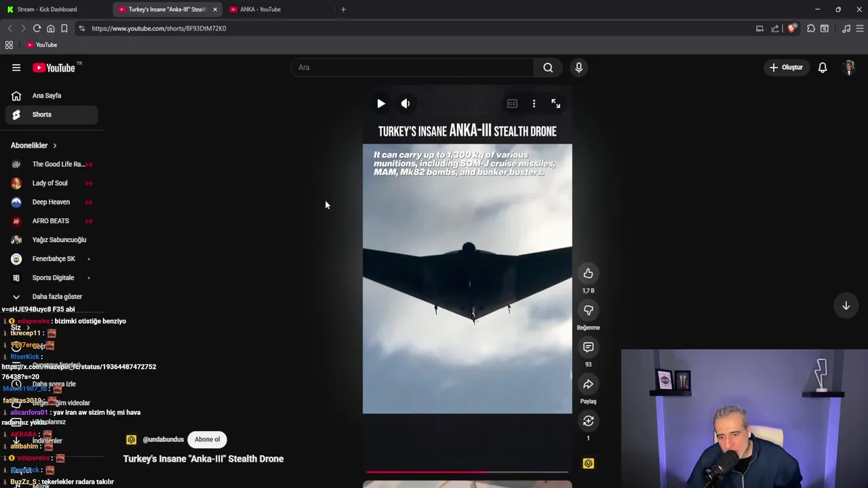Viewport: 868px width, 488px height.
Task: Enter fullscreen on the short player
Action: (555, 104)
